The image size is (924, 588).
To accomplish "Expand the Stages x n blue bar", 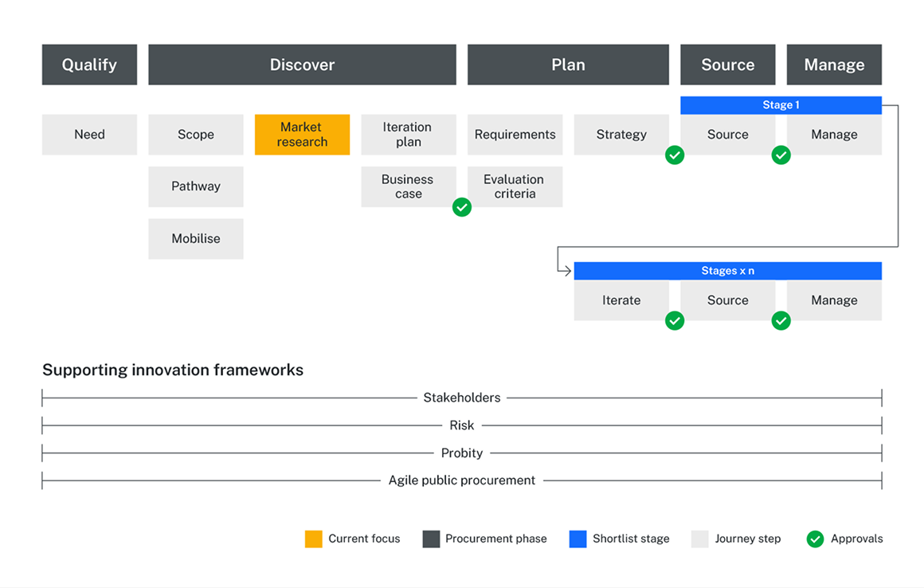I will [x=727, y=270].
